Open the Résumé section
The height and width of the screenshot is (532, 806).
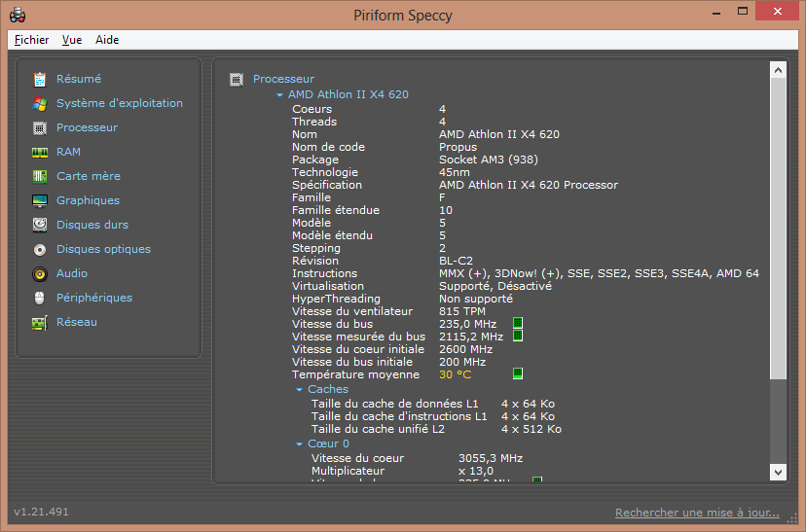pyautogui.click(x=79, y=79)
